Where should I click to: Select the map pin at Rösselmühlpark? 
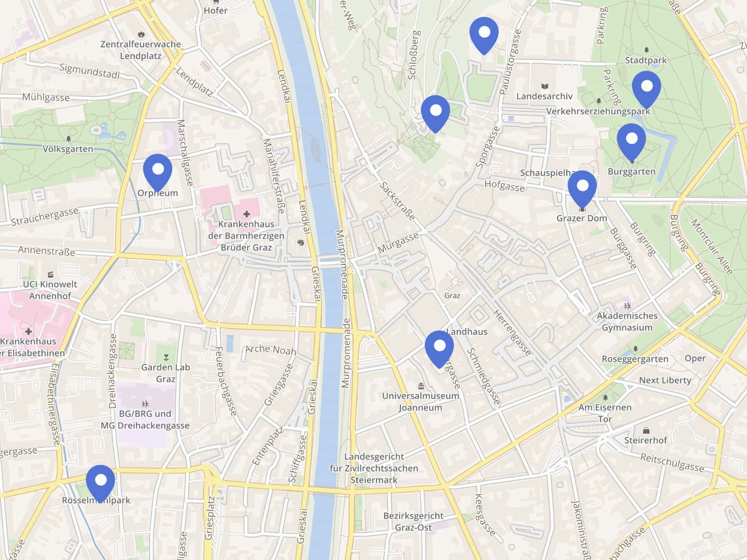[101, 483]
